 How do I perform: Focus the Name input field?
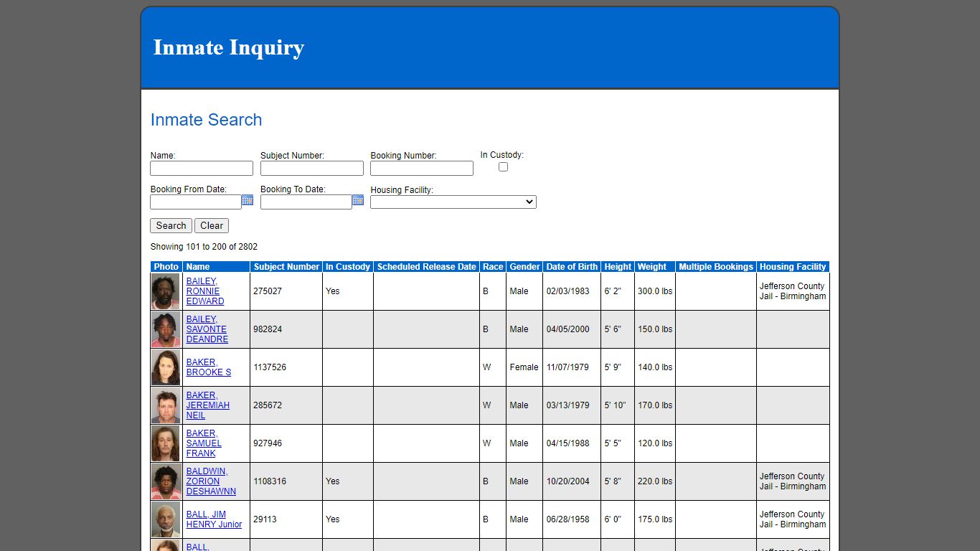point(202,169)
